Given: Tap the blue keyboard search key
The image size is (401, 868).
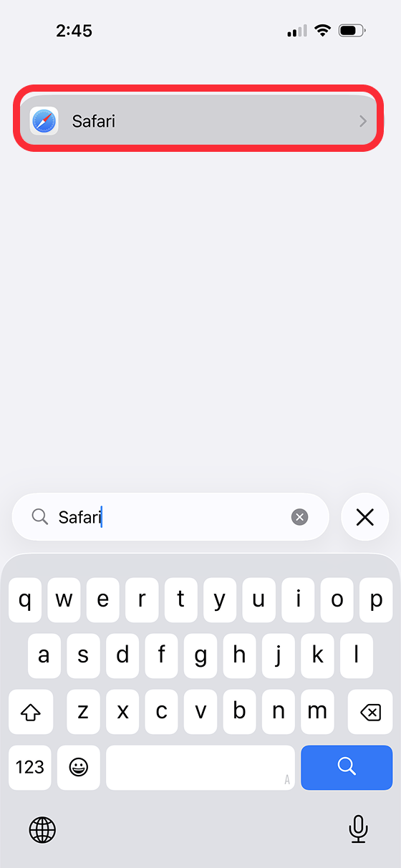Looking at the screenshot, I should (x=347, y=767).
